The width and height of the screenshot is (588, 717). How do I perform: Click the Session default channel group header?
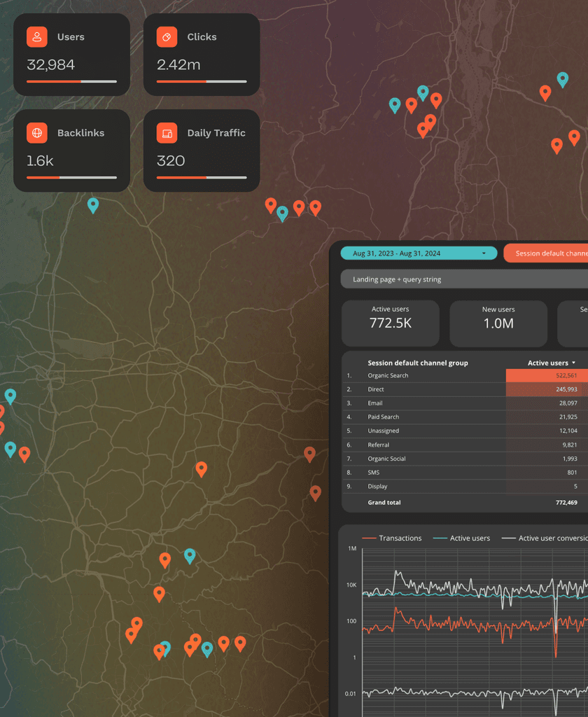[x=417, y=363]
